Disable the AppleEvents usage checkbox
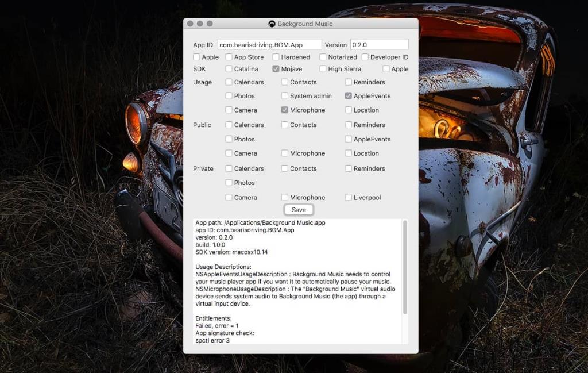This screenshot has height=373, width=588. pyautogui.click(x=347, y=96)
